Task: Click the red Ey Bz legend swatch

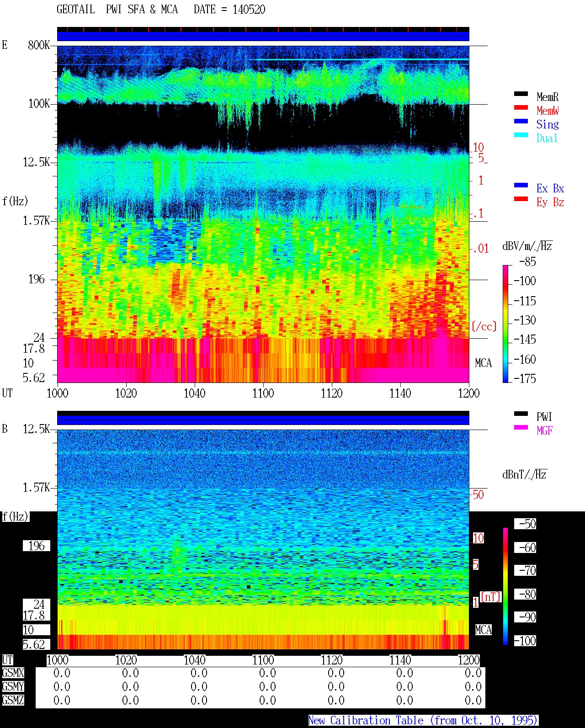Action: (x=521, y=199)
